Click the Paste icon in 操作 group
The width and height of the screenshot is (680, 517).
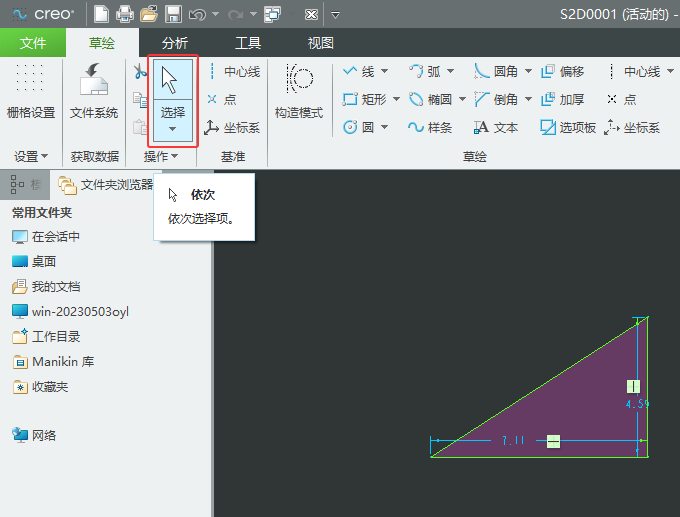pyautogui.click(x=140, y=128)
